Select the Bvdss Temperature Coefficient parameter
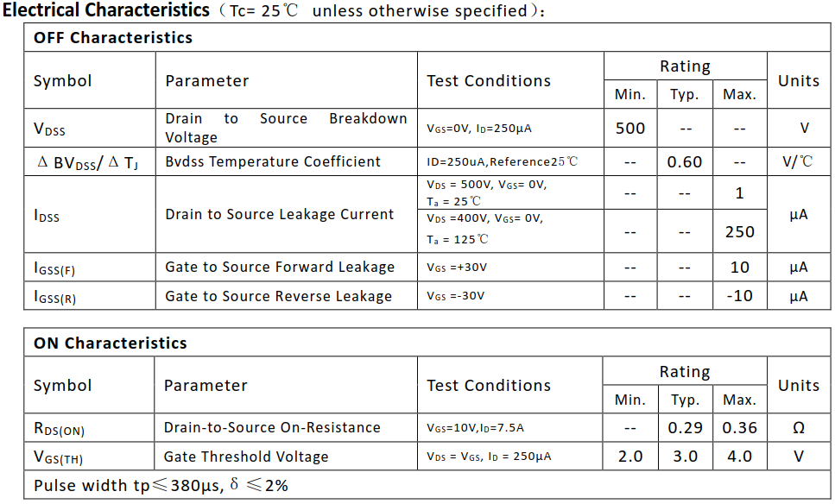Image resolution: width=835 pixels, height=504 pixels. pos(273,161)
